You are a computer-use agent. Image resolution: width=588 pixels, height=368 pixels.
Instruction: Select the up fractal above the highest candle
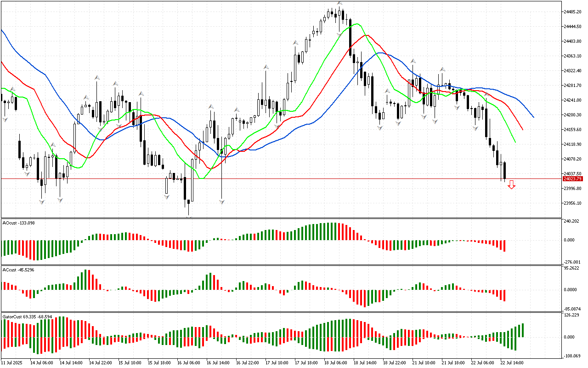tap(339, 3)
